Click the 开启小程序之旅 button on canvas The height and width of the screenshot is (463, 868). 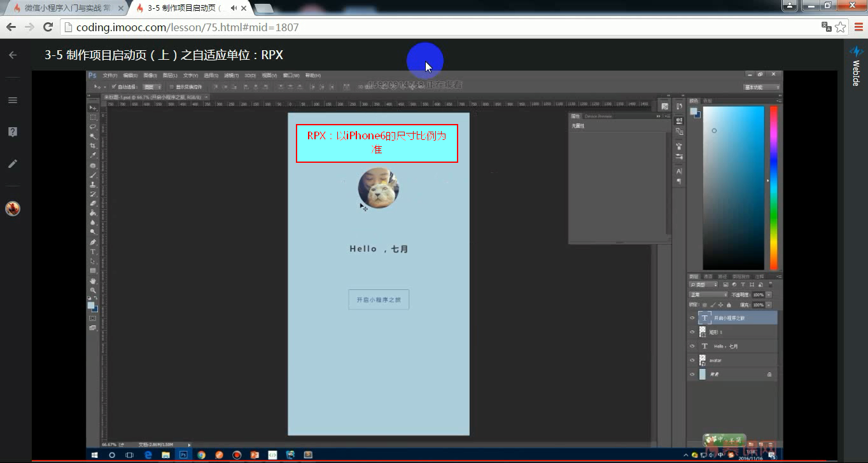tap(379, 300)
